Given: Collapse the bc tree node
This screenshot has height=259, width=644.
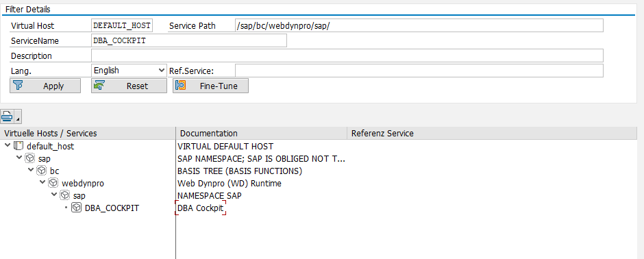Looking at the screenshot, I should point(31,170).
